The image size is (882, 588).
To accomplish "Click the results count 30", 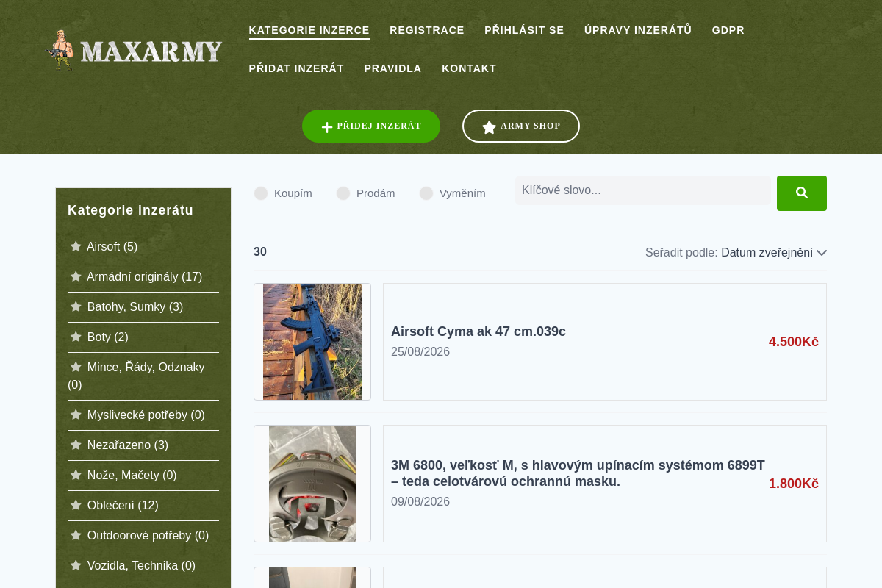I will click(x=260, y=252).
